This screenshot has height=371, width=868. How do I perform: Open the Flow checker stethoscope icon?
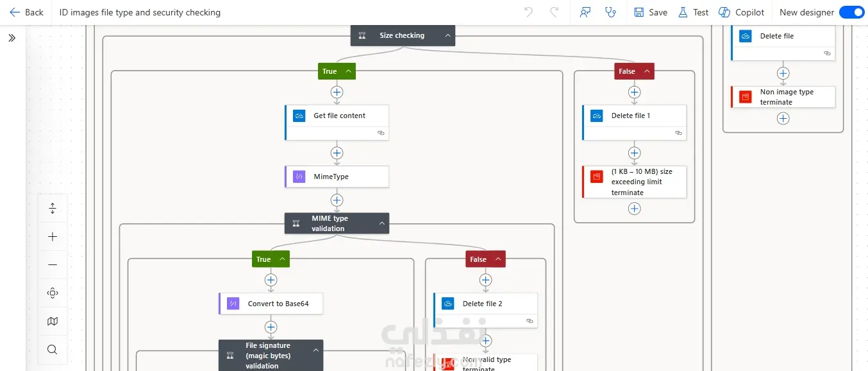point(610,12)
